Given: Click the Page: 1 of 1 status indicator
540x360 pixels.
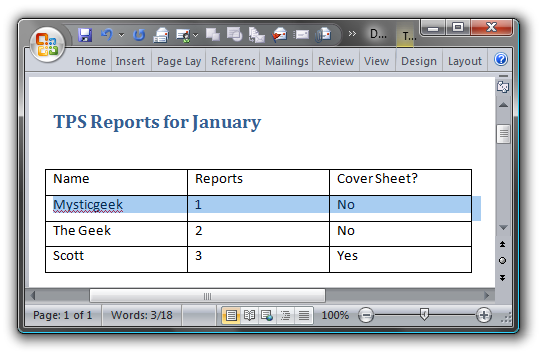Looking at the screenshot, I should pos(63,315).
